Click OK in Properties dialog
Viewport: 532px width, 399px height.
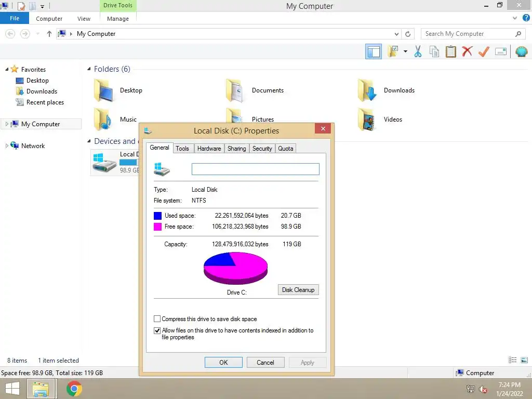tap(223, 362)
